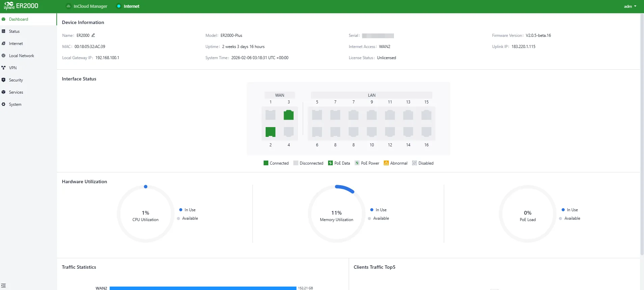Click the WAN2 traffic statistics bar
Screen dimensions: 644x290
pyautogui.click(x=203, y=288)
